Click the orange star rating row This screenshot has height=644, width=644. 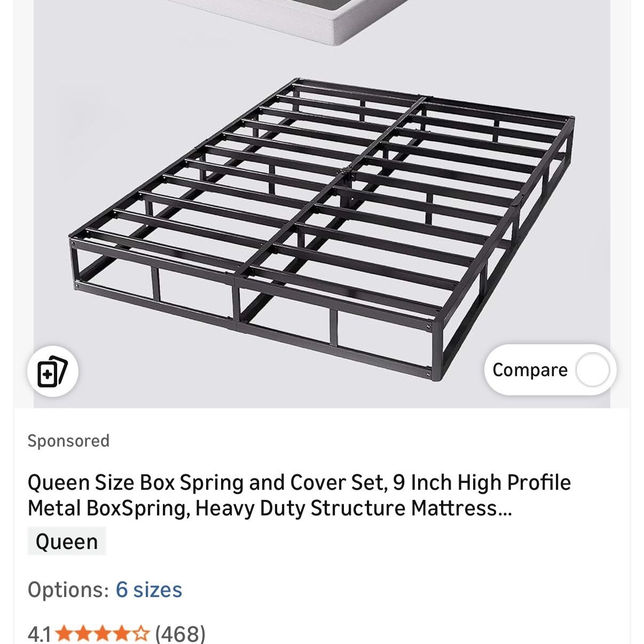tap(102, 634)
